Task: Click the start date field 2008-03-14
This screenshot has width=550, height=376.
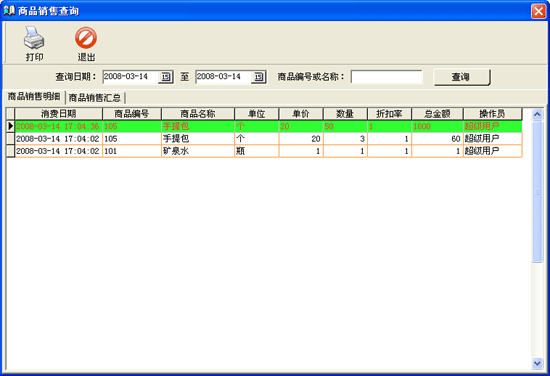Action: (130, 77)
